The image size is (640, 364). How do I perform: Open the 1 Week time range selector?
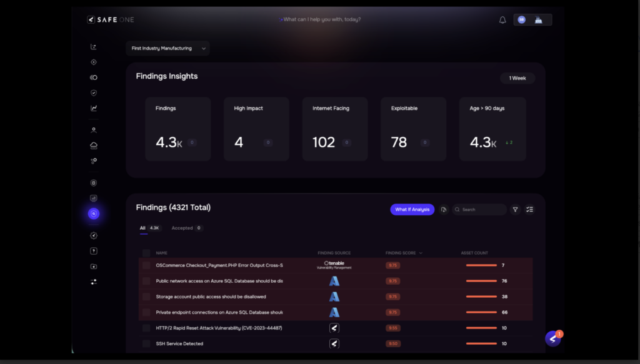(x=517, y=78)
